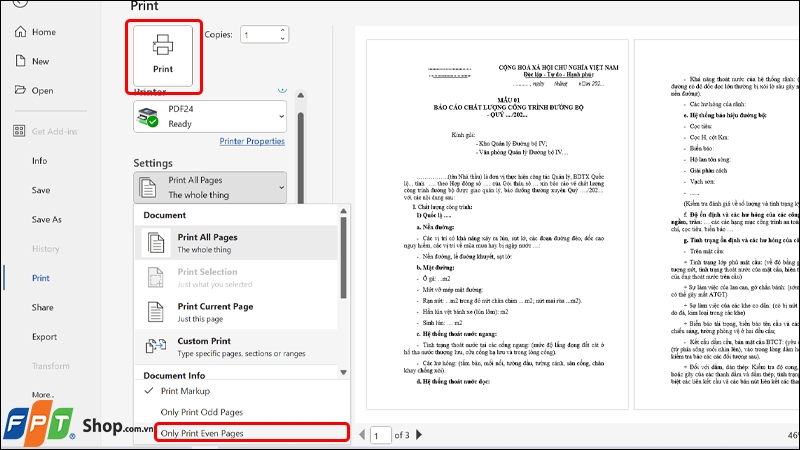Image resolution: width=800 pixels, height=450 pixels.
Task: Select Print Current Page option
Action: (x=236, y=312)
